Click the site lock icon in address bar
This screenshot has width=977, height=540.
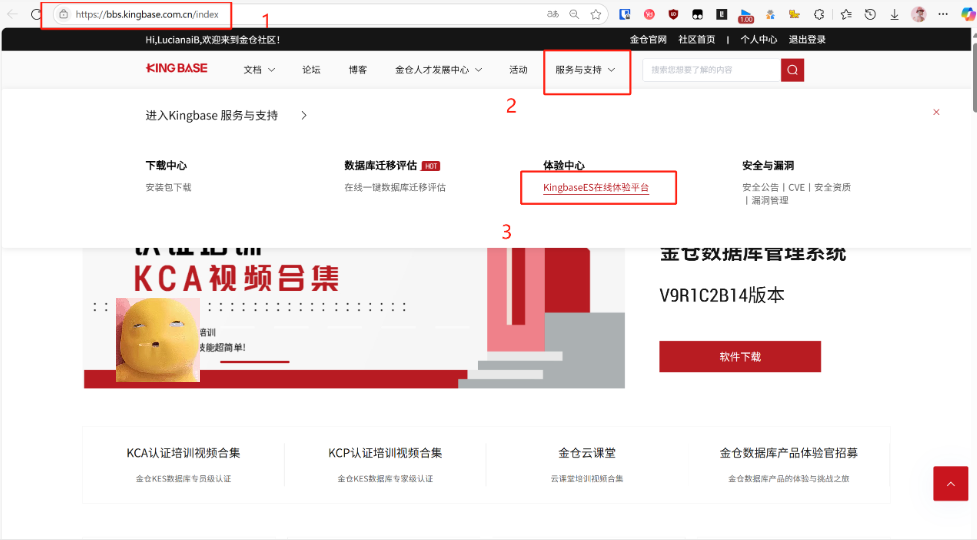click(x=64, y=14)
